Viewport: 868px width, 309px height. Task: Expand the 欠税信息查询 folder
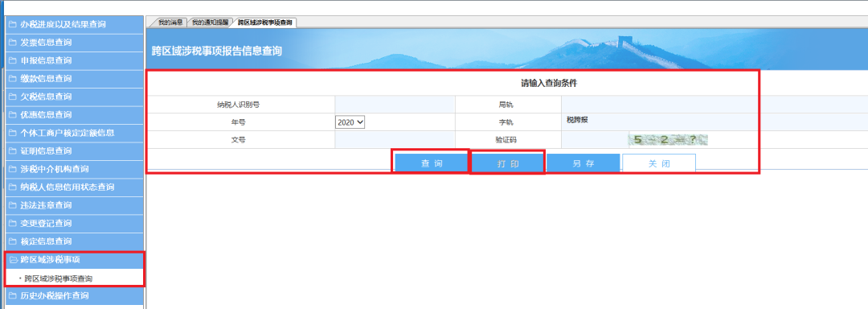(74, 97)
